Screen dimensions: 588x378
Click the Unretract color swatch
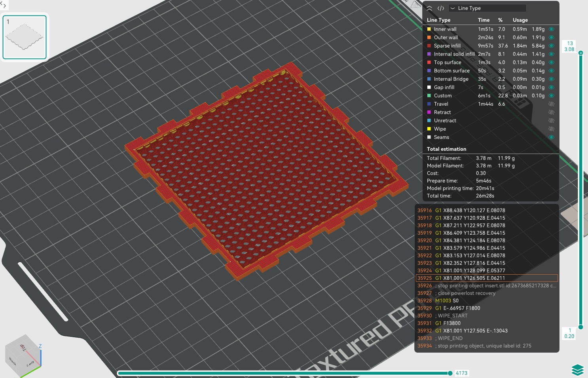pos(429,121)
